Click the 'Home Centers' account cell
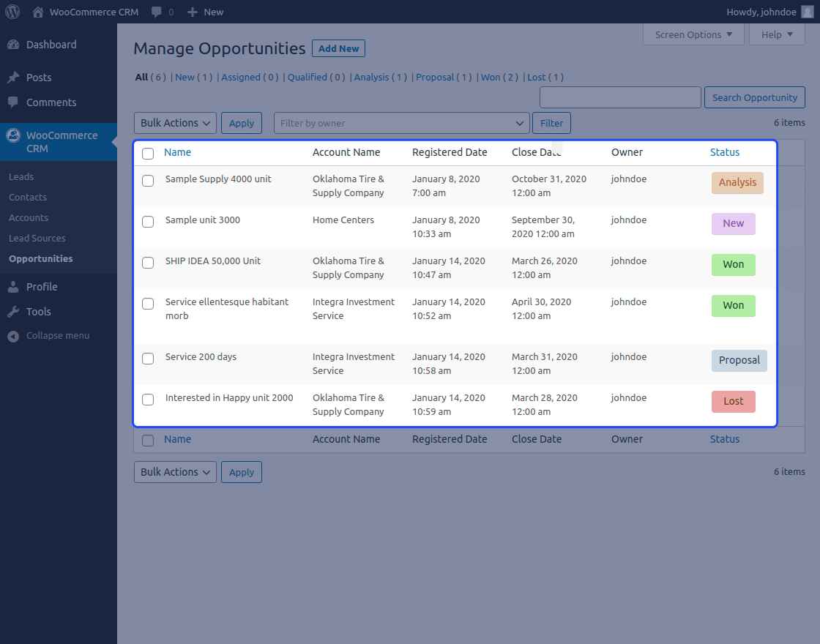The image size is (820, 644). (343, 220)
